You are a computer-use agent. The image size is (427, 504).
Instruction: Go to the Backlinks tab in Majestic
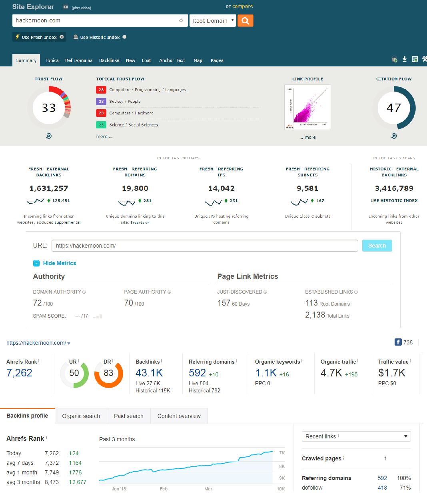tap(109, 60)
